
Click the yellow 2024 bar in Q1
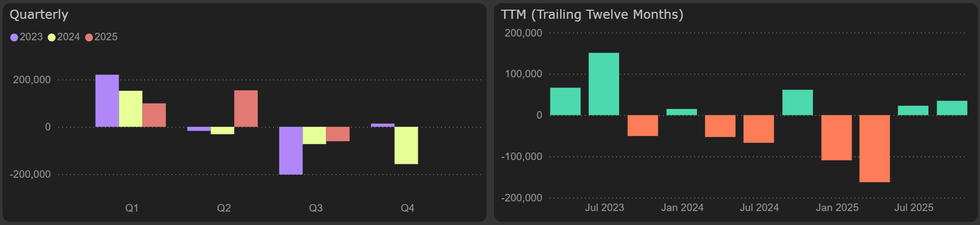tap(130, 109)
